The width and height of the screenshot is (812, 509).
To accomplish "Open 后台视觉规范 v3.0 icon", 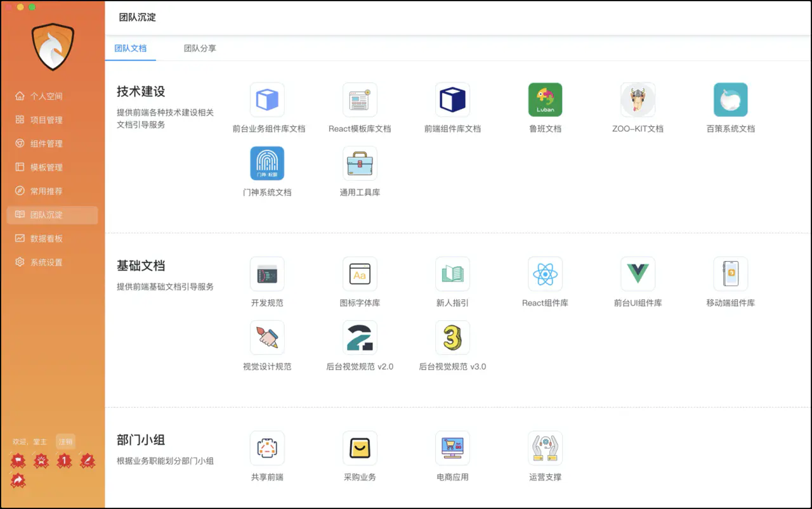I will click(x=452, y=337).
